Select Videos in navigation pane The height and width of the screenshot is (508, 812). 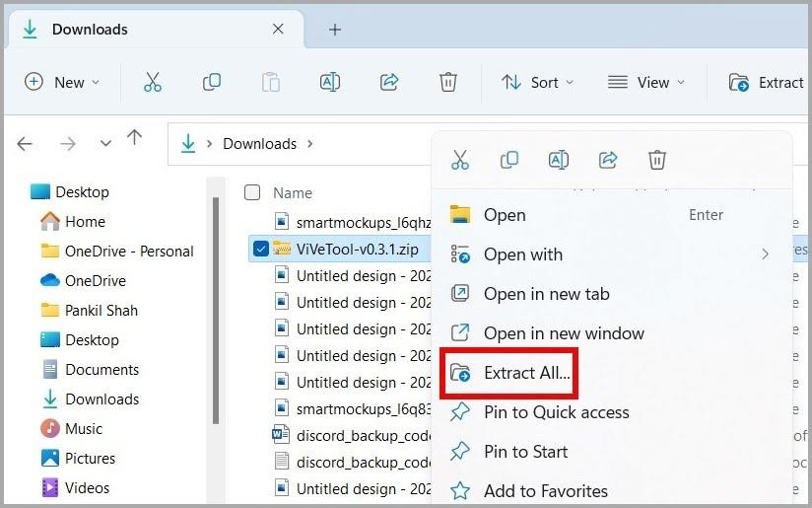point(76,488)
